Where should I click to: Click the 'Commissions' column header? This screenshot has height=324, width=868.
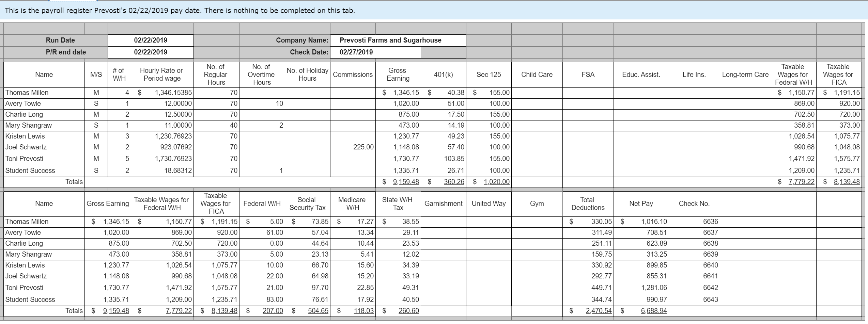353,75
